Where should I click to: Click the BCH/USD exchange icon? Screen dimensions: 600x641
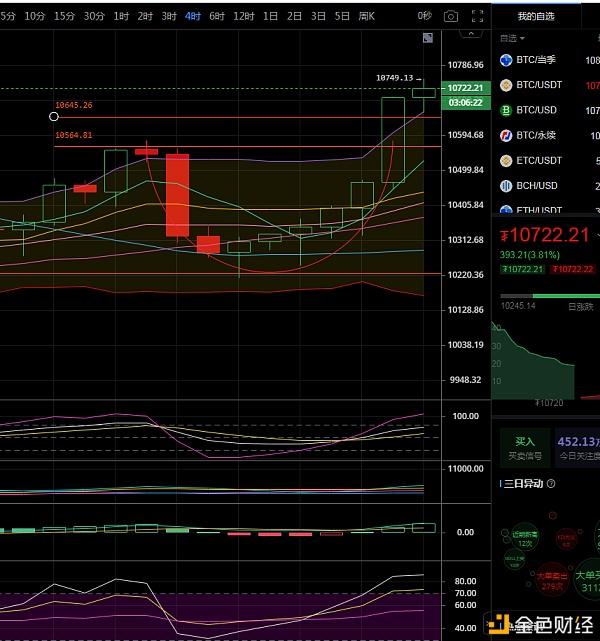pyautogui.click(x=506, y=186)
